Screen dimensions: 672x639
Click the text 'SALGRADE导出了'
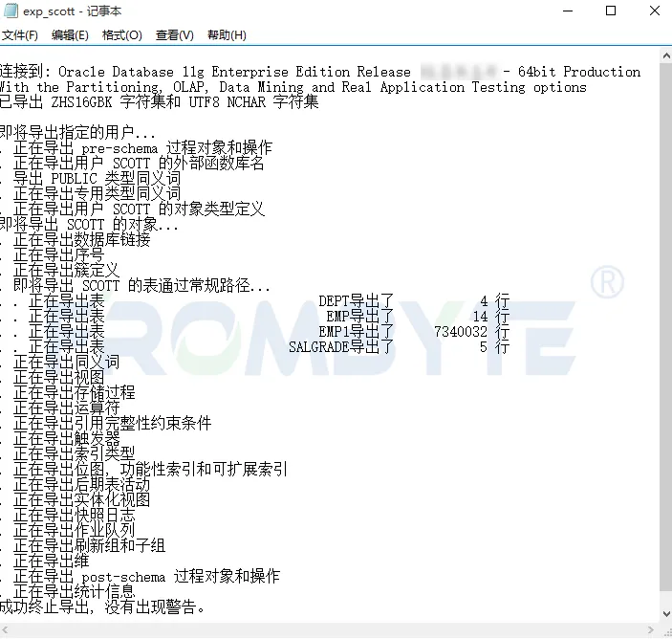point(340,347)
